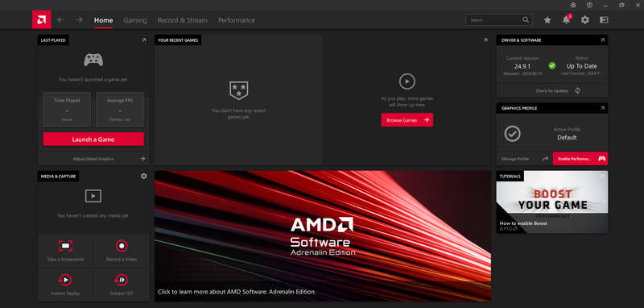The width and height of the screenshot is (644, 308).
Task: Expand the Last Played panel arrow
Action: point(144,40)
